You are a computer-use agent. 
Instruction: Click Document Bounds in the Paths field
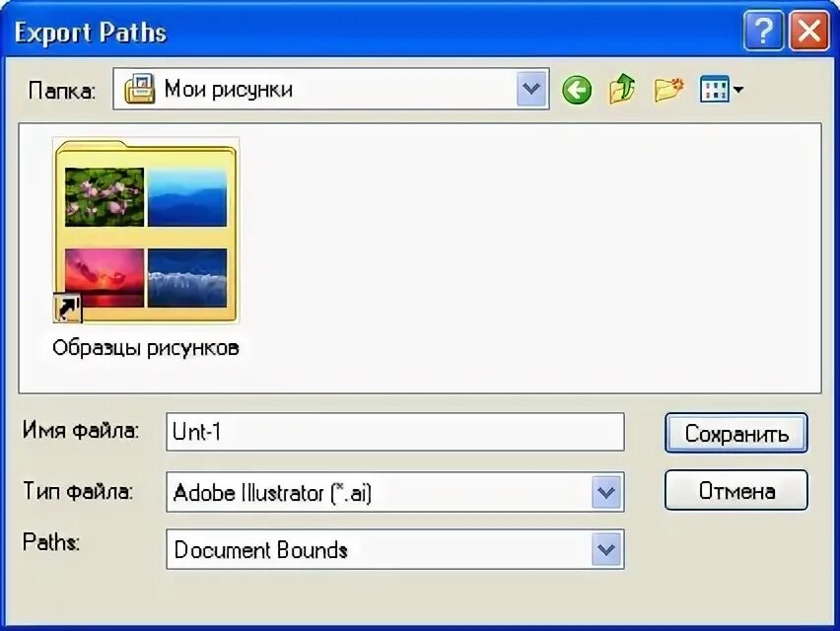pyautogui.click(x=345, y=549)
